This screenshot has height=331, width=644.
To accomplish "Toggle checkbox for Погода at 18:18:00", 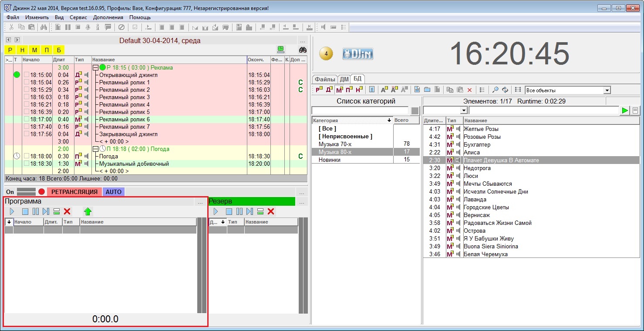I will click(27, 156).
